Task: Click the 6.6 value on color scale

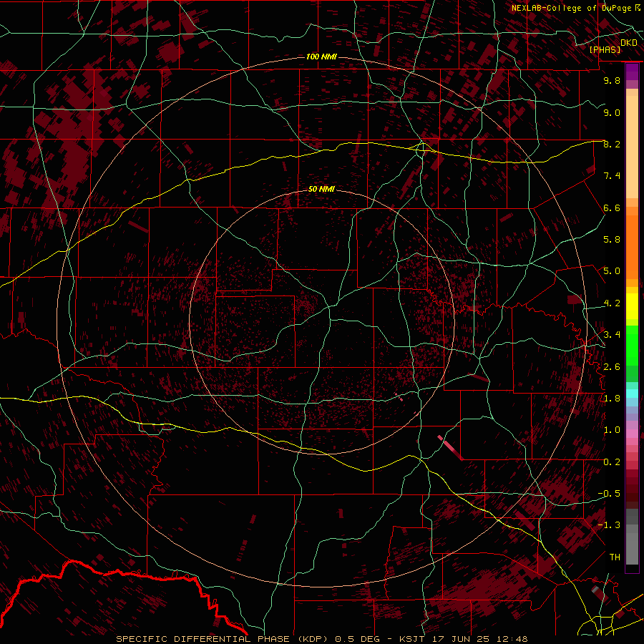Action: pos(612,208)
